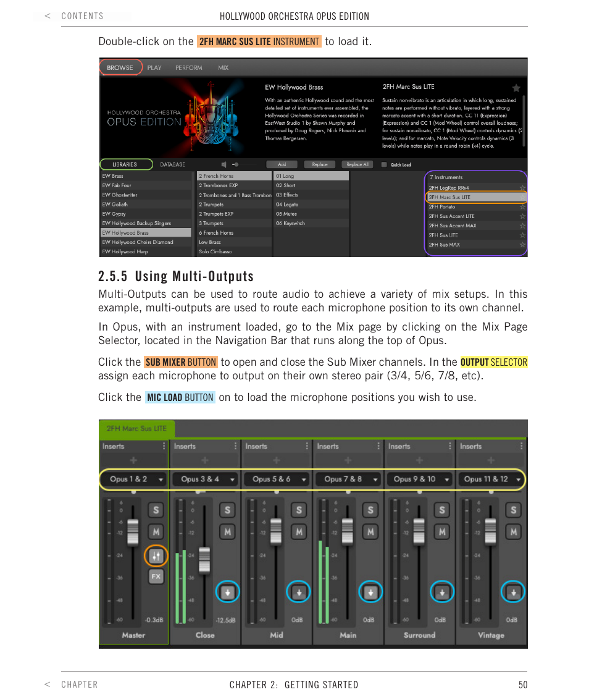Go back using arrow beside CONTENTS
Screen dimensions: 589x700
click(48, 16)
